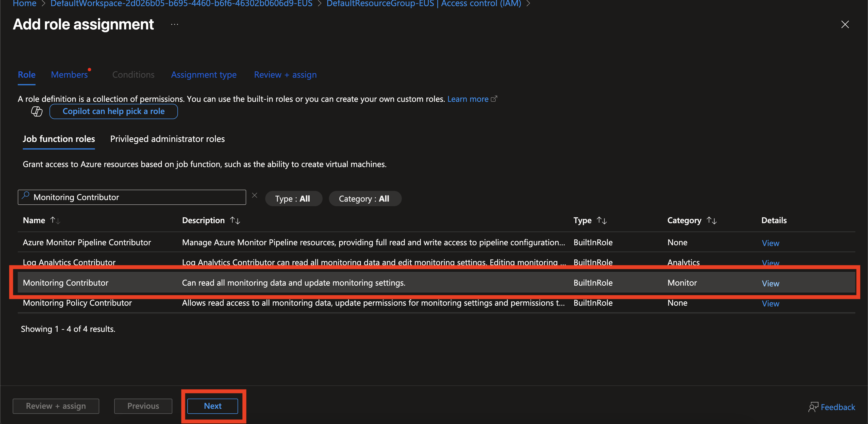Close the Add role assignment pane
868x424 pixels.
(845, 24)
